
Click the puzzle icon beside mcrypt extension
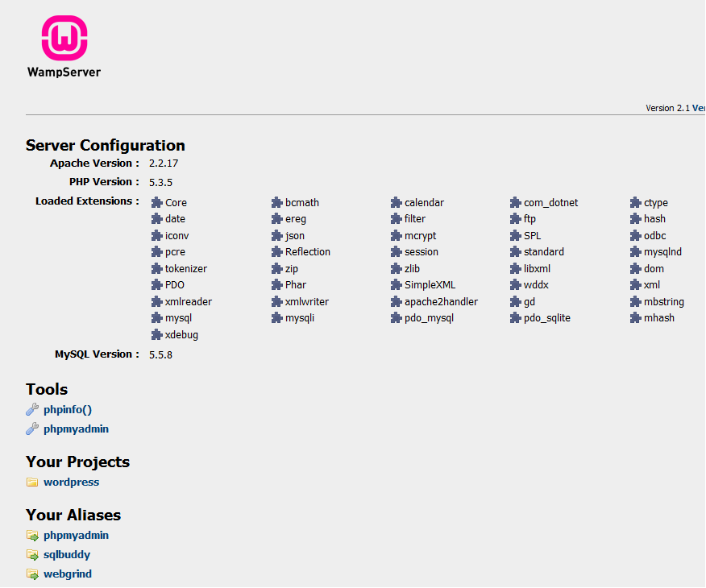397,236
